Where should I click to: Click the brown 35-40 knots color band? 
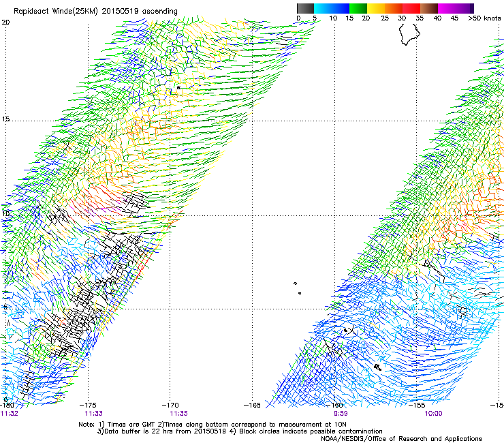429,8
